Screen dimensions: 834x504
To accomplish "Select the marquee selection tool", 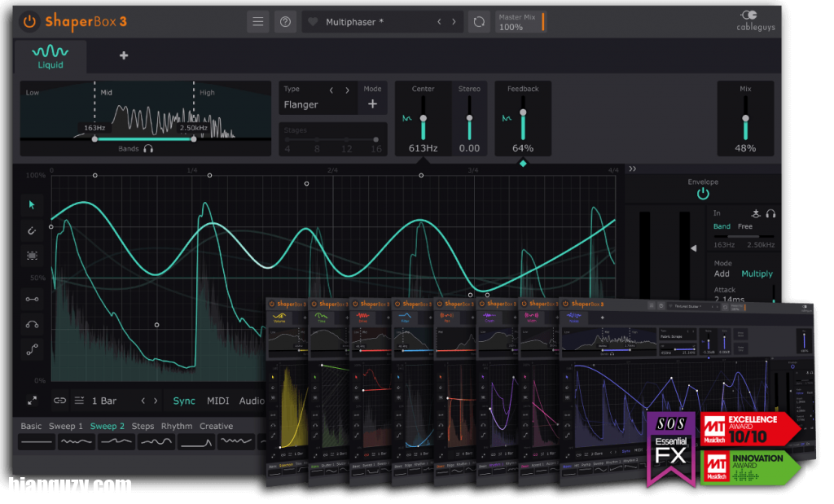I will click(x=32, y=256).
